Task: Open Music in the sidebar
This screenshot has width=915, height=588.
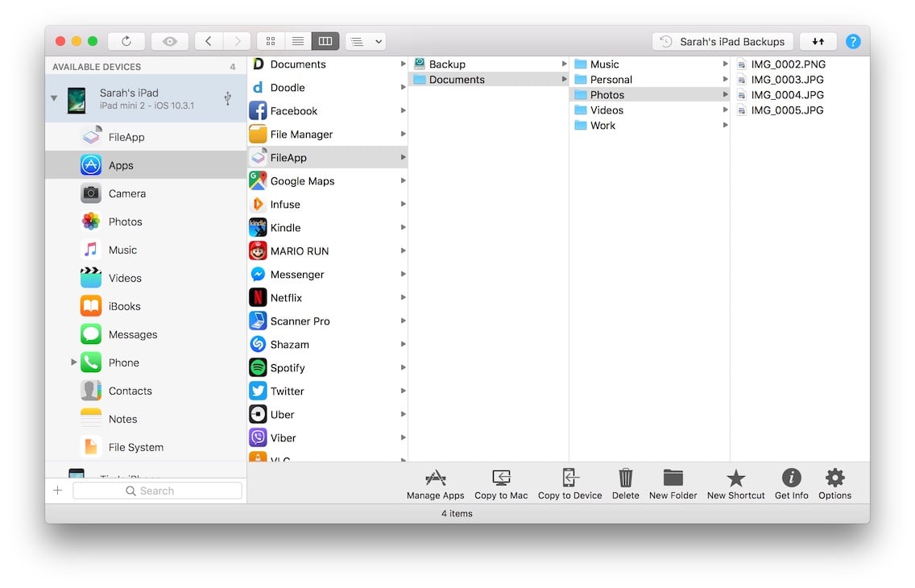Action: pos(146,250)
